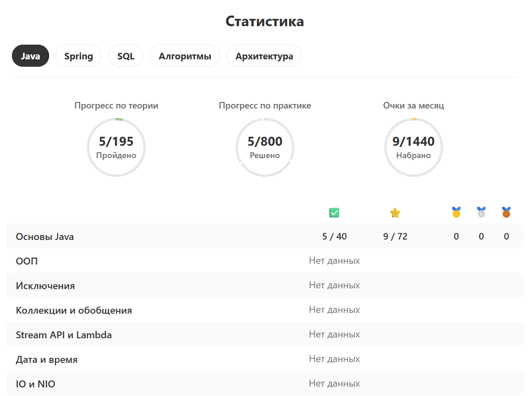Click Нет данных in the Исключения row
The width and height of the screenshot is (532, 396).
(x=335, y=285)
